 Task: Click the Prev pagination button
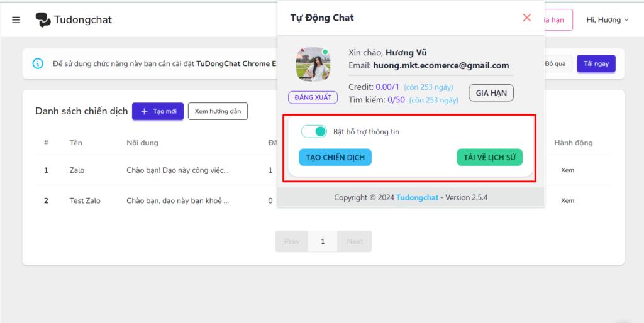[292, 241]
